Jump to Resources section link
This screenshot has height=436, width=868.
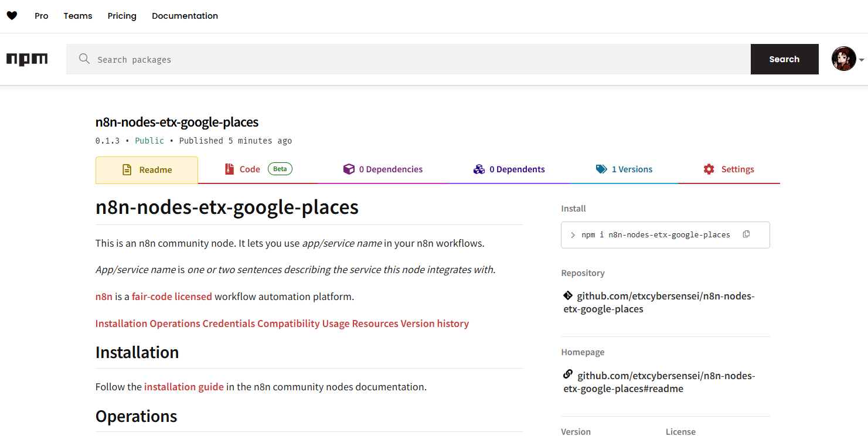(375, 323)
